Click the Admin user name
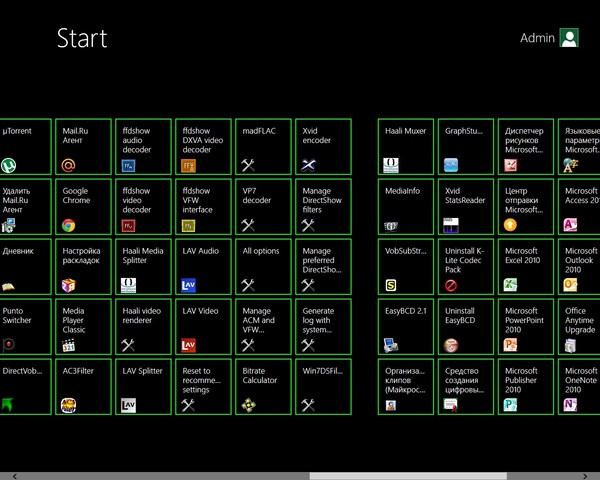 pyautogui.click(x=537, y=38)
